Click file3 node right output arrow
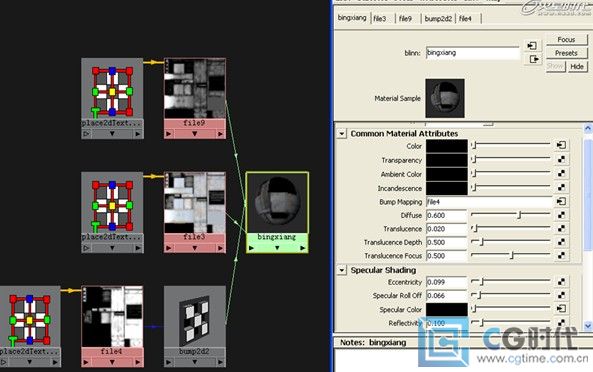Image resolution: width=593 pixels, height=372 pixels. [220, 248]
